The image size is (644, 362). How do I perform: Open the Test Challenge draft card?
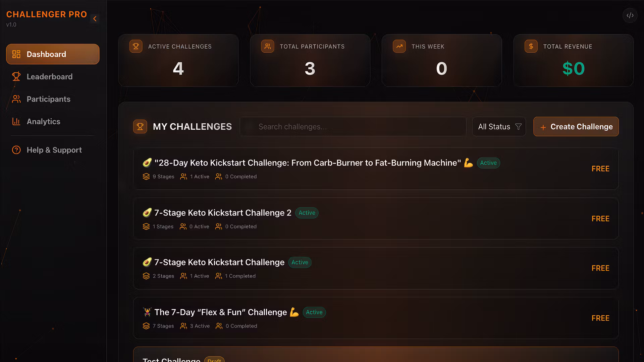click(376, 355)
